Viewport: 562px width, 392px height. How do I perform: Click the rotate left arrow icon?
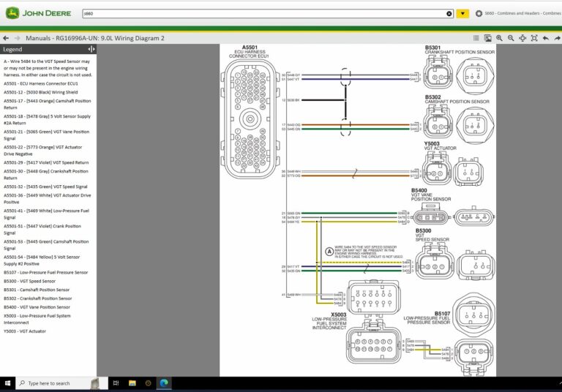tap(546, 38)
